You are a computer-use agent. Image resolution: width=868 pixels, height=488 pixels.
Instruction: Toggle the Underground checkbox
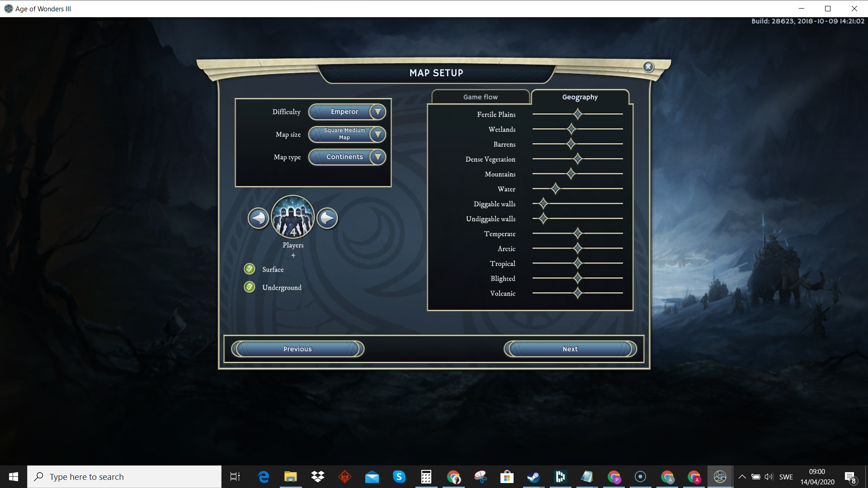[250, 287]
